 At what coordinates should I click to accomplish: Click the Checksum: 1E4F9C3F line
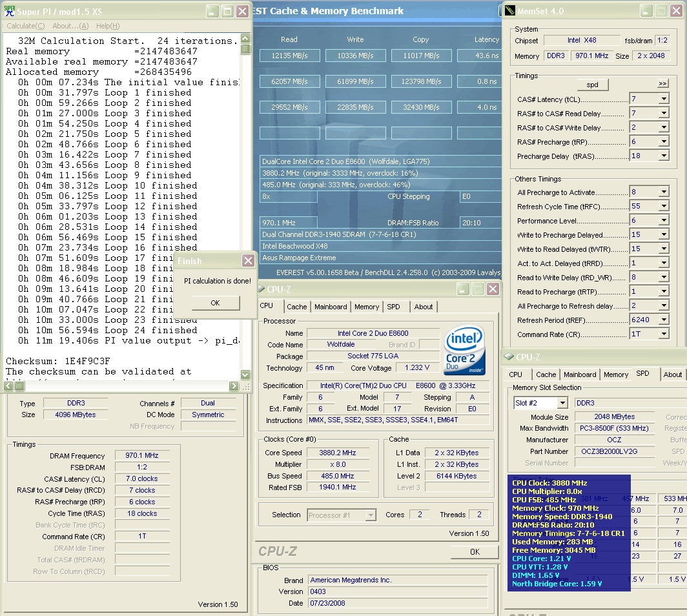[58, 361]
